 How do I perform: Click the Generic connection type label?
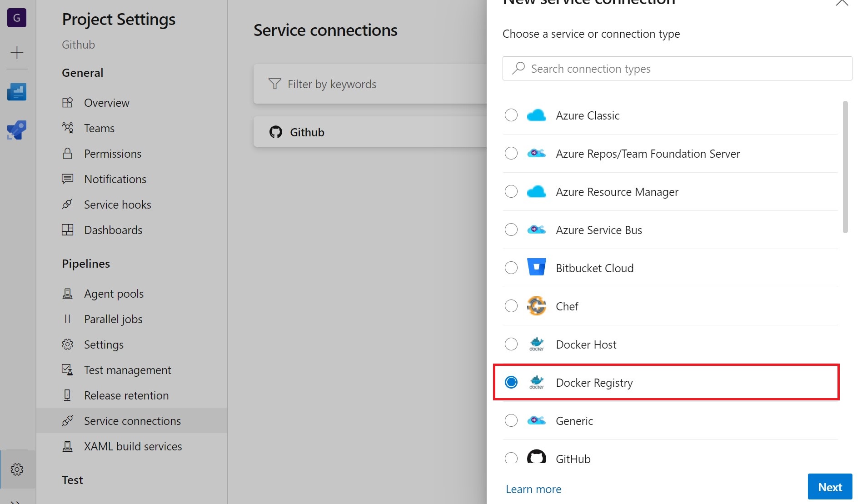pyautogui.click(x=574, y=421)
